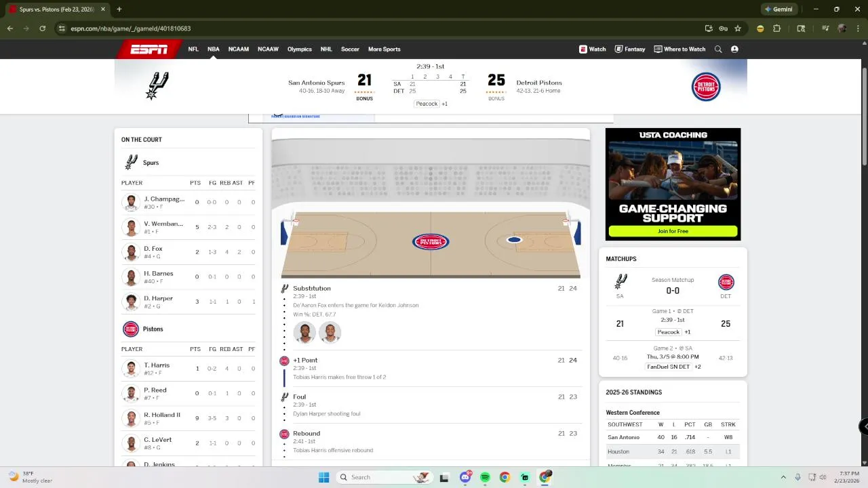Click the Pistons team link in On The Court
Viewport: 868px width, 488px height.
point(153,329)
